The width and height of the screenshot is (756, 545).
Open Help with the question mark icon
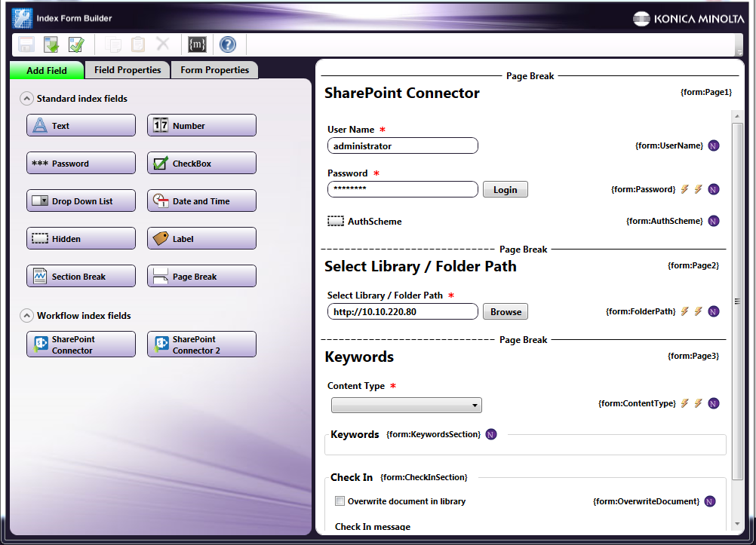coord(228,44)
